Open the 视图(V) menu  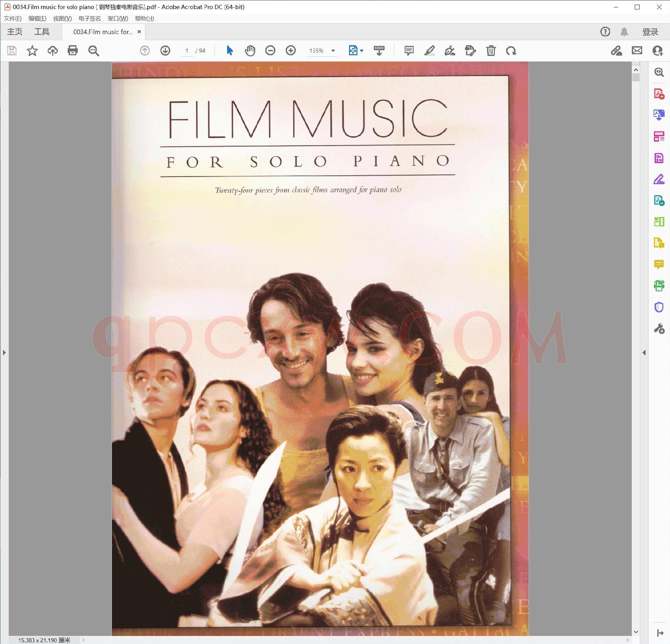[x=62, y=18]
